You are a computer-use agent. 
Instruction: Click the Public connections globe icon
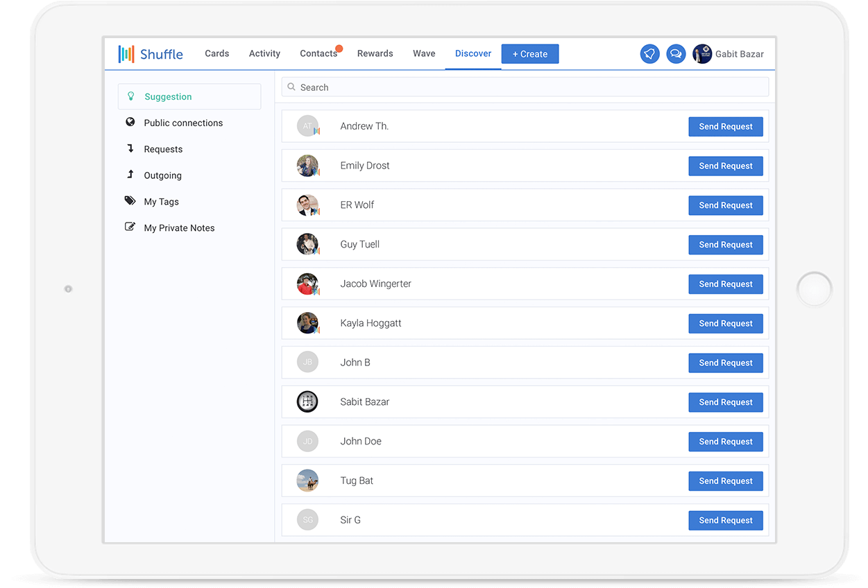click(130, 122)
